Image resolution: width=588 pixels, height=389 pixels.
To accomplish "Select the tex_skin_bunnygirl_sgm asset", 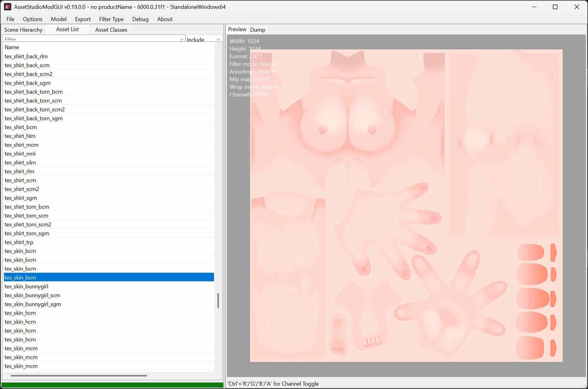I will click(x=109, y=304).
